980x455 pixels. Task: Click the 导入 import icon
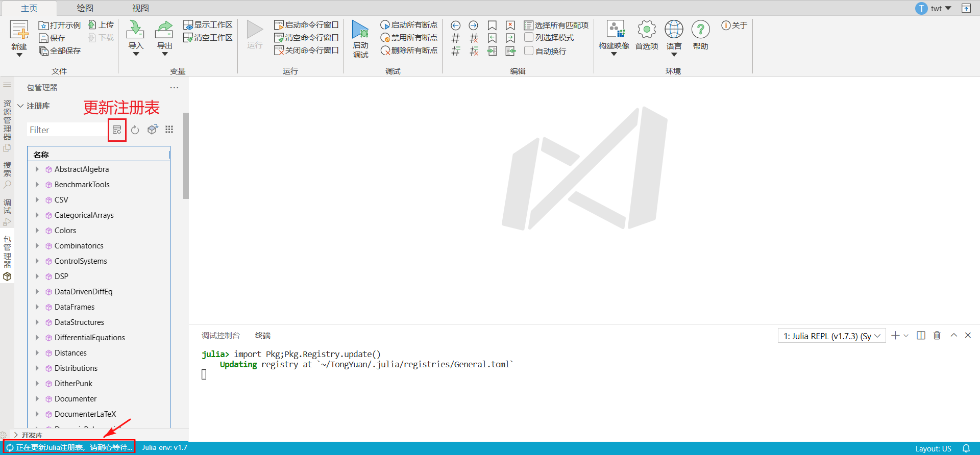tap(135, 30)
